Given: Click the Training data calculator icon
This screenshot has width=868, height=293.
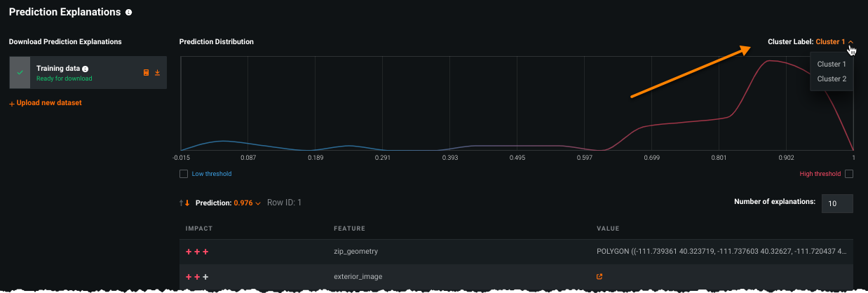Looking at the screenshot, I should [146, 73].
